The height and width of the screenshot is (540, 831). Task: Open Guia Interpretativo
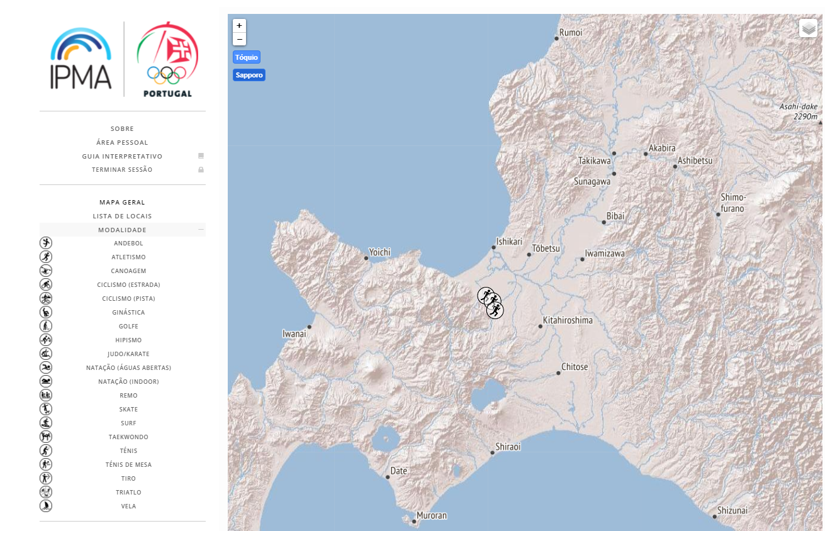122,156
